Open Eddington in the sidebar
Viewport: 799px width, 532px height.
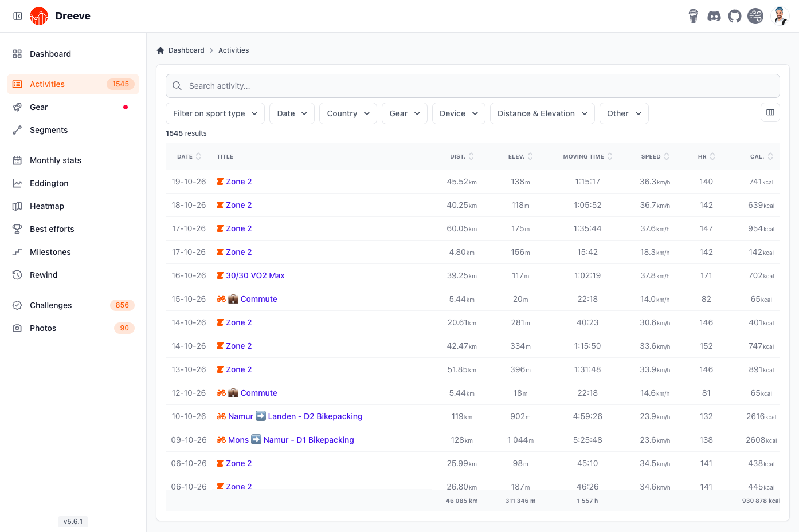[73, 183]
